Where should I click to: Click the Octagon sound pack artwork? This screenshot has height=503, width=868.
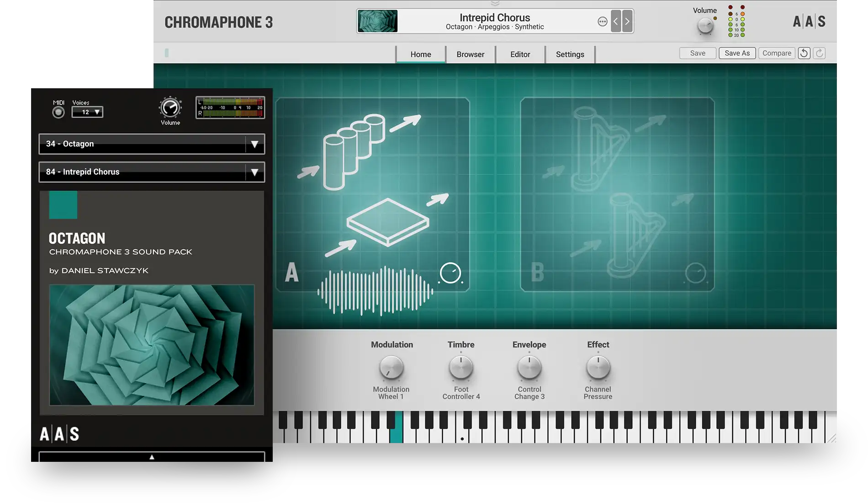152,345
